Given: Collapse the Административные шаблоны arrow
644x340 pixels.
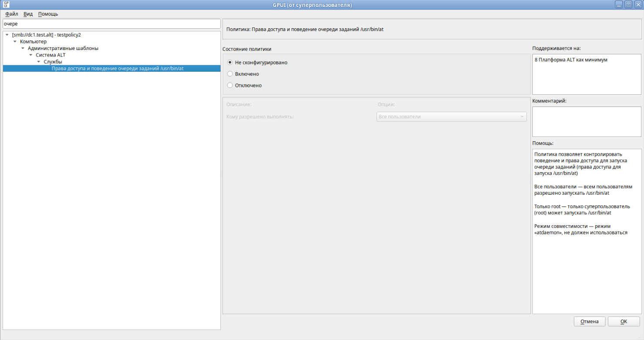Looking at the screenshot, I should 23,48.
